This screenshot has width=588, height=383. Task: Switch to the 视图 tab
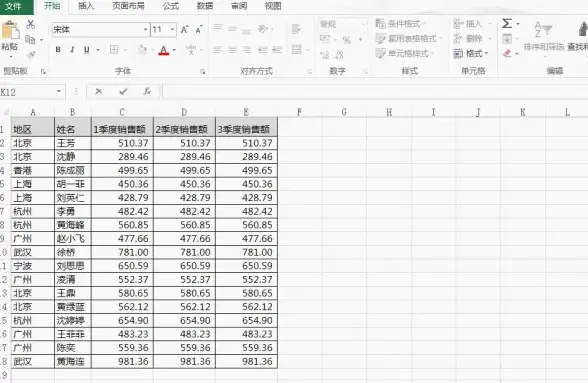click(273, 6)
